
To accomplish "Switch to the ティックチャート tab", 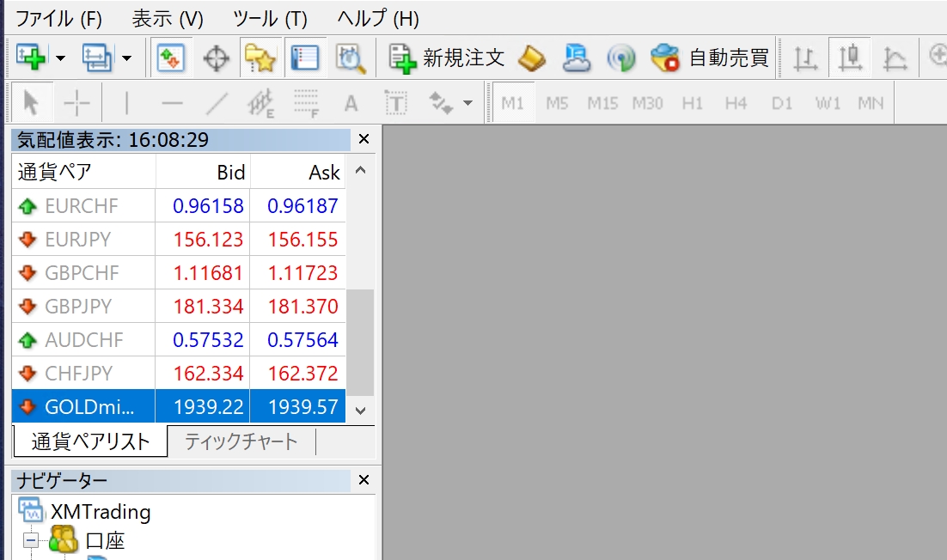I will (x=241, y=441).
